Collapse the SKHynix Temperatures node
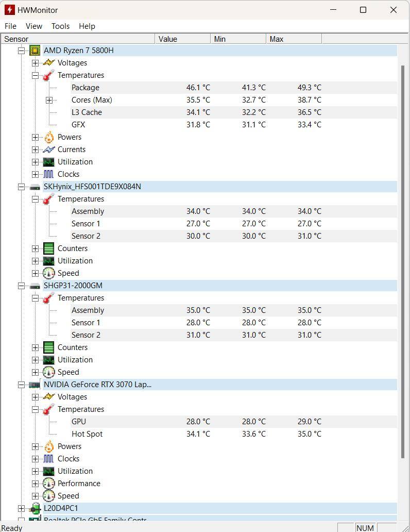The image size is (410, 532). (x=35, y=199)
